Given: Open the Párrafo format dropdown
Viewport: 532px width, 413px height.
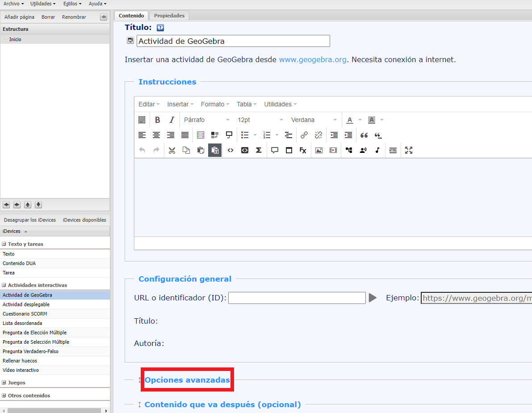Looking at the screenshot, I should (207, 120).
